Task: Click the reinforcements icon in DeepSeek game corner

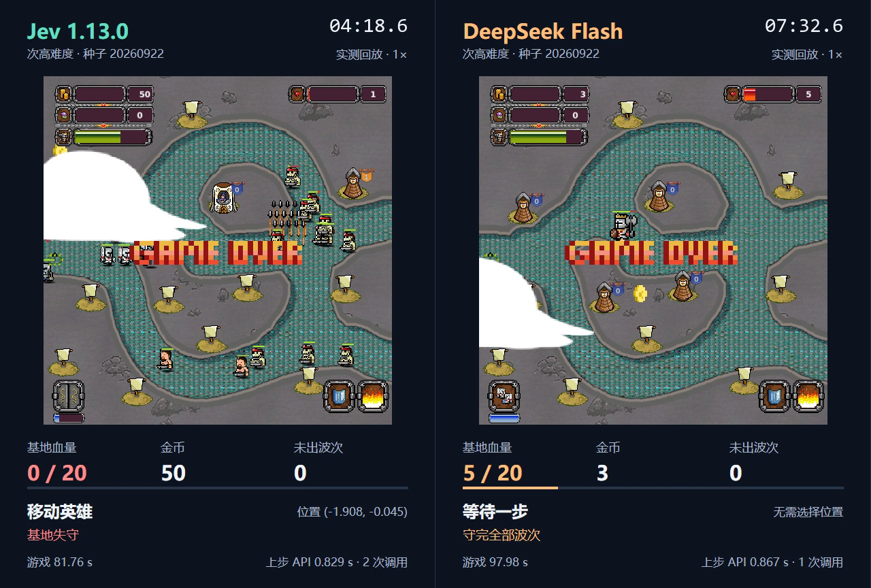Action: click(x=504, y=396)
